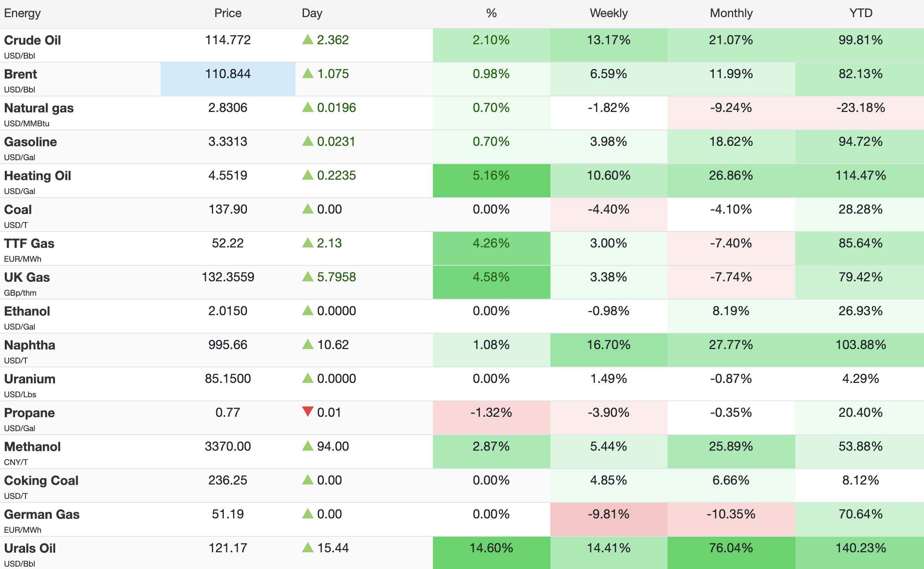Open the Crude Oil commodity link
Viewport: 924px width, 569px height.
[x=32, y=40]
